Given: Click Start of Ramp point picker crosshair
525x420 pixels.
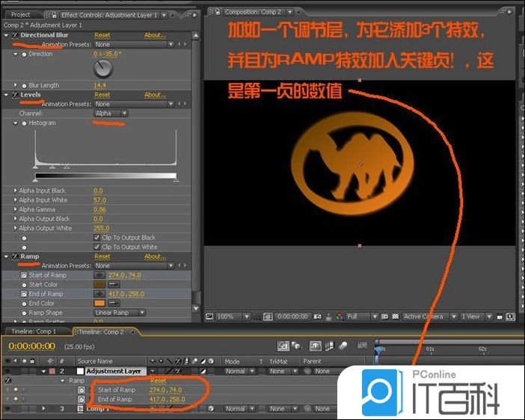Looking at the screenshot, I should coord(99,275).
